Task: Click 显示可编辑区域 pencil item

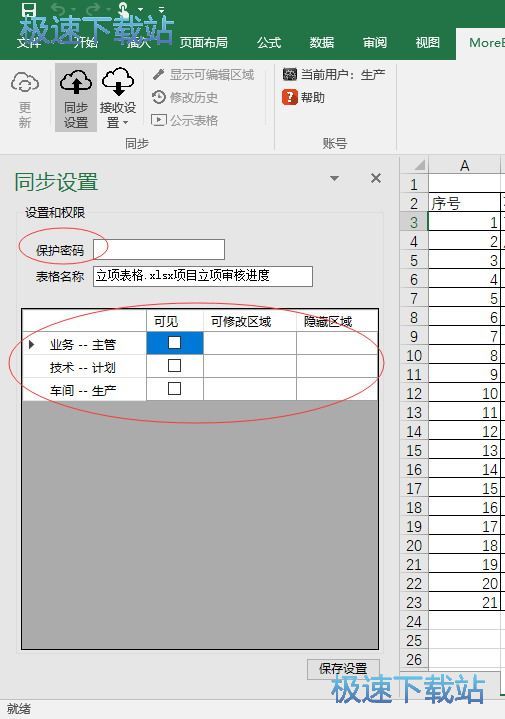Action: 203,74
